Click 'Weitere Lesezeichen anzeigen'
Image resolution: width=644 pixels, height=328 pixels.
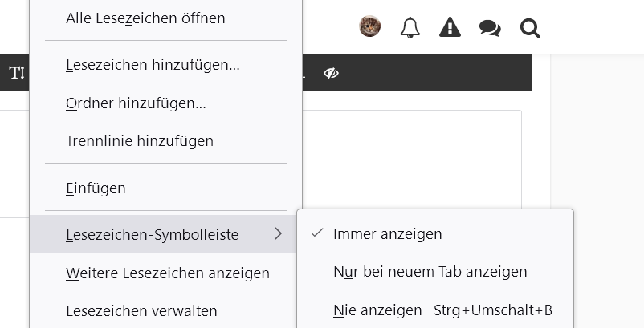tap(167, 273)
